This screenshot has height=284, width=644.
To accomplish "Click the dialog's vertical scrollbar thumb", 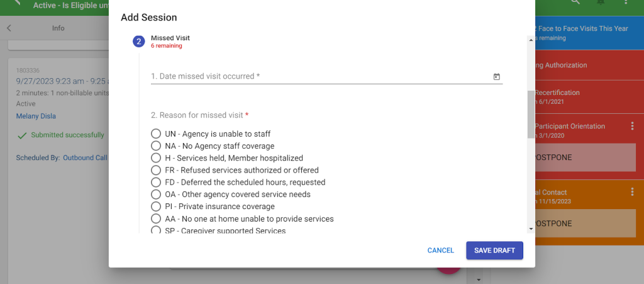I will click(531, 113).
